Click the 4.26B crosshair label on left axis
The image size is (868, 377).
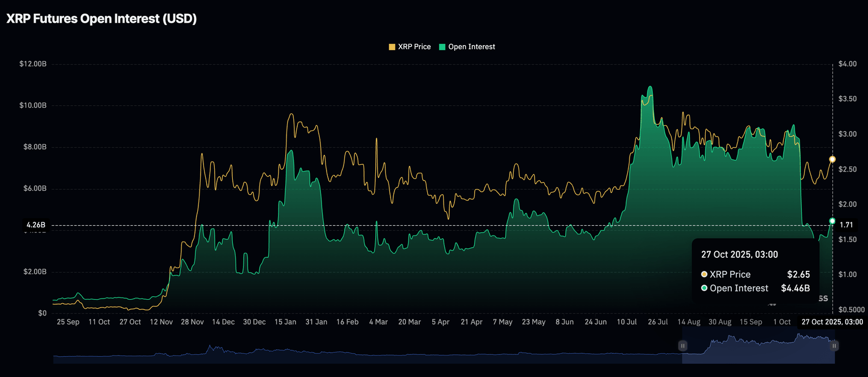pyautogui.click(x=36, y=225)
